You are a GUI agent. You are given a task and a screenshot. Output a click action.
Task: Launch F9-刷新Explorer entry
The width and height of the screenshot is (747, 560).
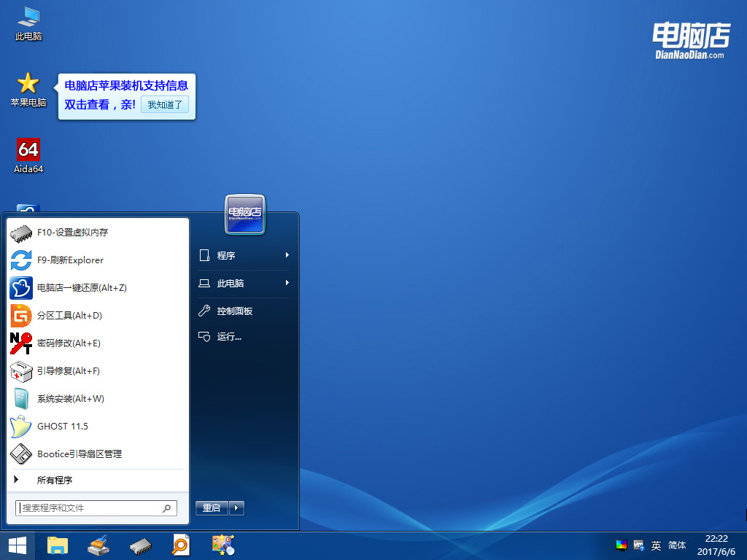coord(98,260)
